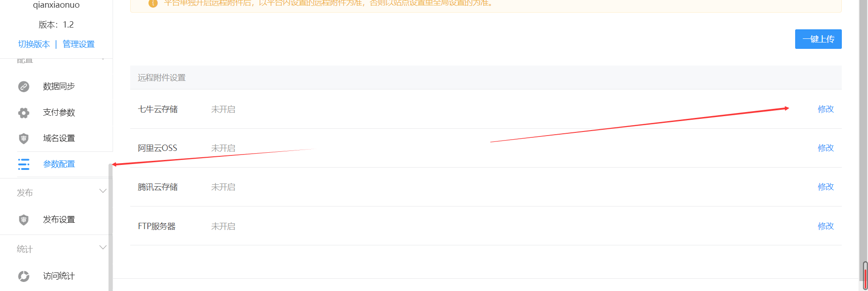Click the 域名设置 shield icon
This screenshot has height=291, width=868.
coord(24,138)
